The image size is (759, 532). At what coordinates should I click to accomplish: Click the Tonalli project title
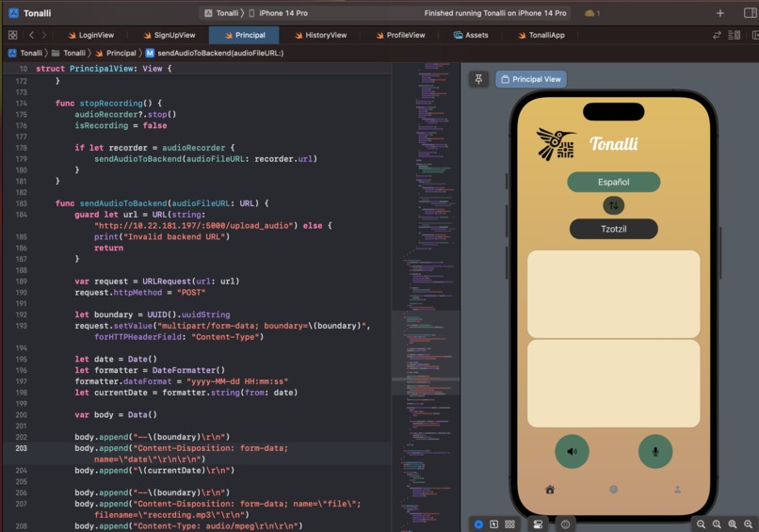click(x=37, y=13)
